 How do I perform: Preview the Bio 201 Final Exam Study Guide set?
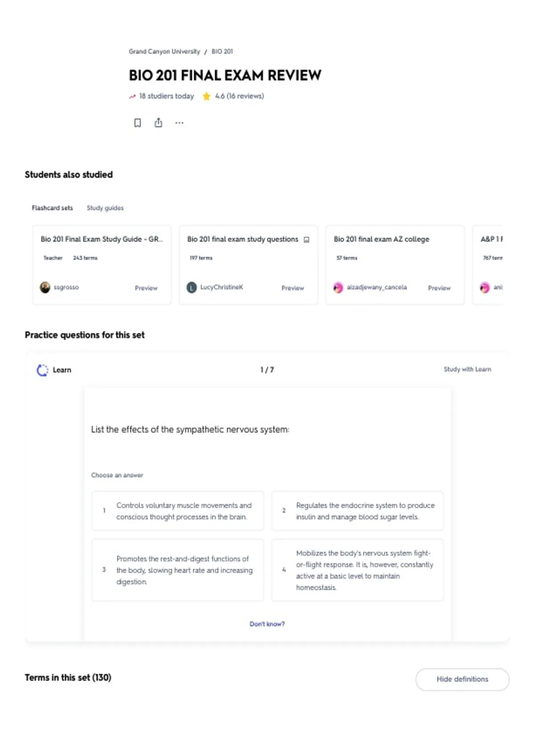(146, 288)
